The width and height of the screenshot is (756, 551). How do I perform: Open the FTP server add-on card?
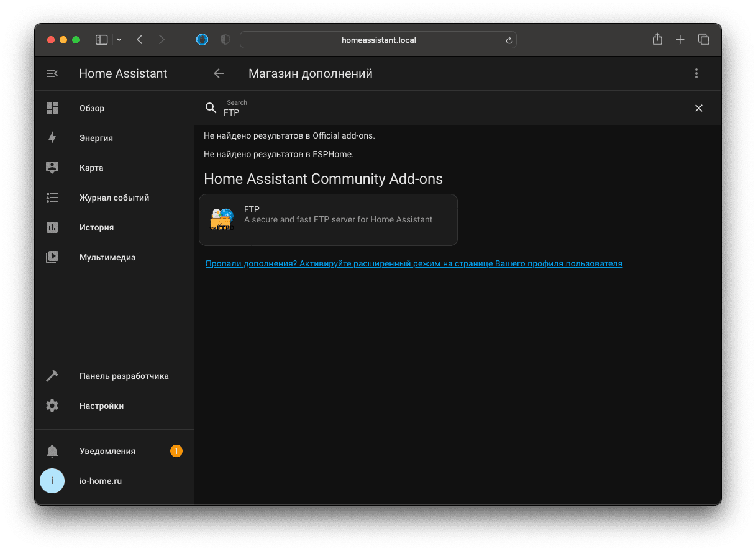(x=328, y=220)
